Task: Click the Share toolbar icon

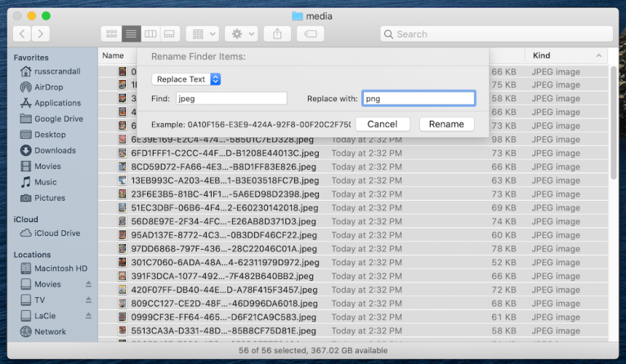Action: pos(277,33)
